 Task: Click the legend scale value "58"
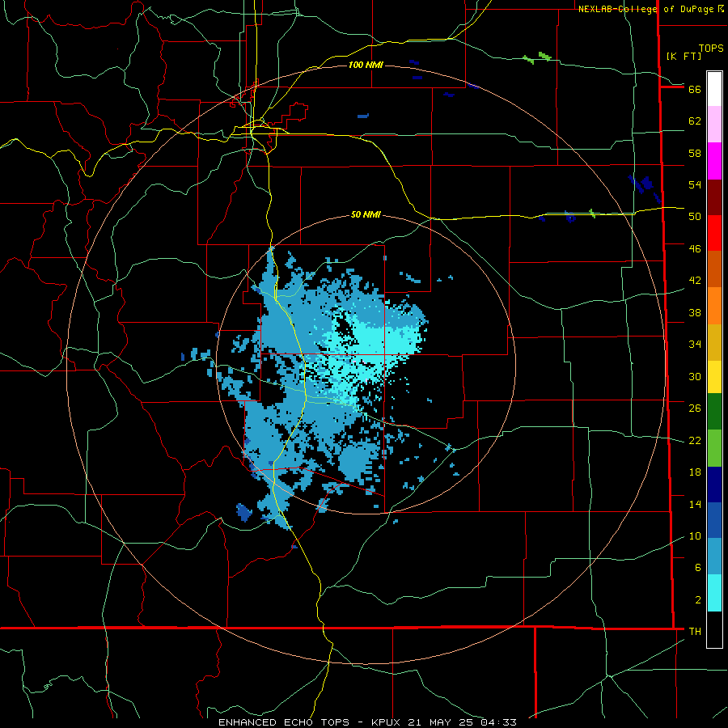[x=695, y=153]
